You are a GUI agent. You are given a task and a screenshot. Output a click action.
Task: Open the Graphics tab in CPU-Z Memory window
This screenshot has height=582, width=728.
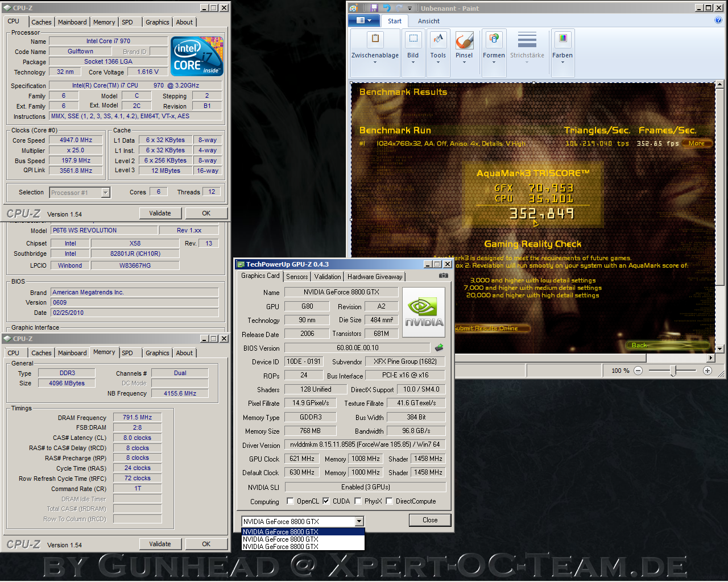pos(158,353)
